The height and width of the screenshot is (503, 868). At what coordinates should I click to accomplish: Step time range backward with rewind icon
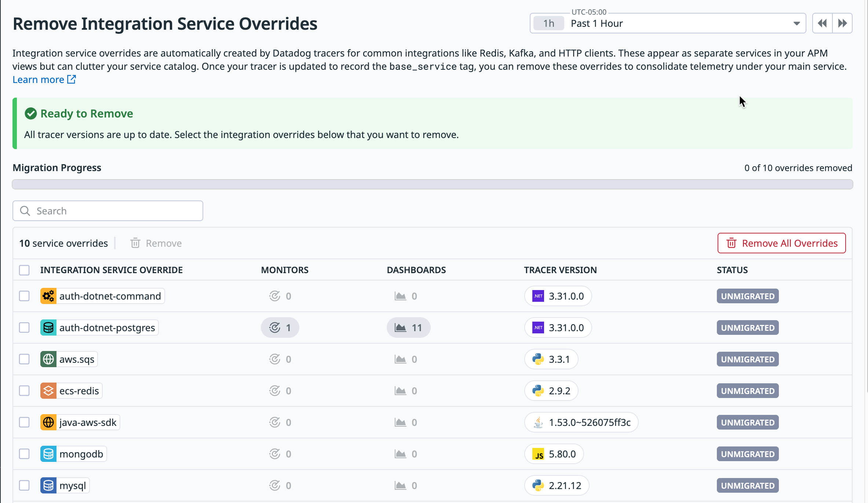822,23
